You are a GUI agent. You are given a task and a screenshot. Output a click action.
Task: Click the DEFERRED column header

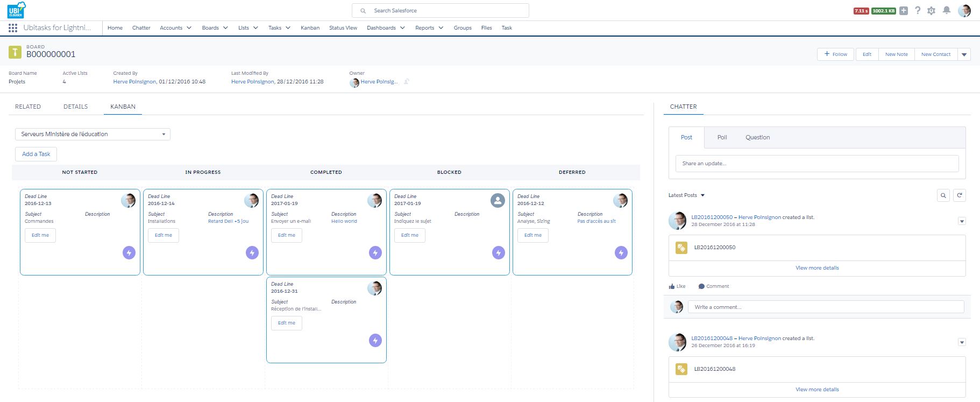[572, 172]
